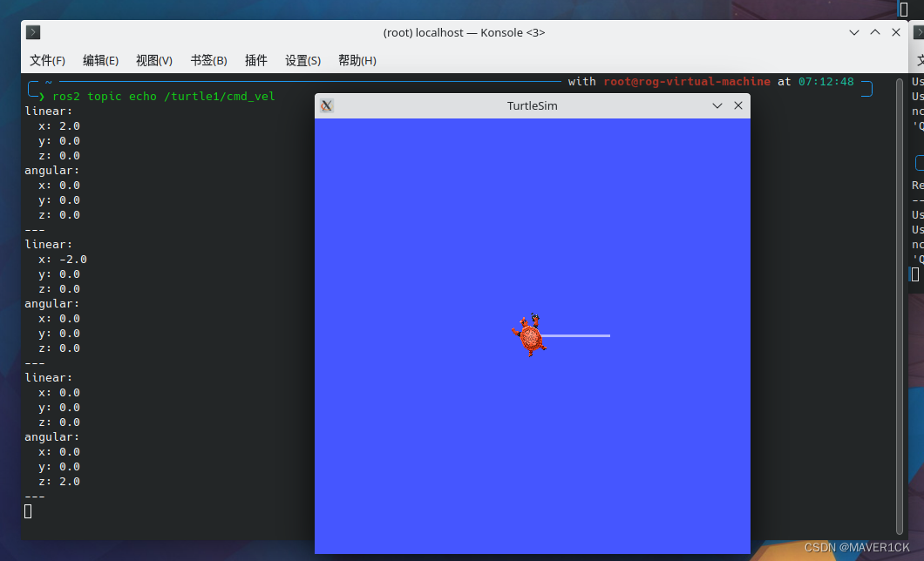Click root@rog-virtual-machine prompt text

click(x=687, y=82)
